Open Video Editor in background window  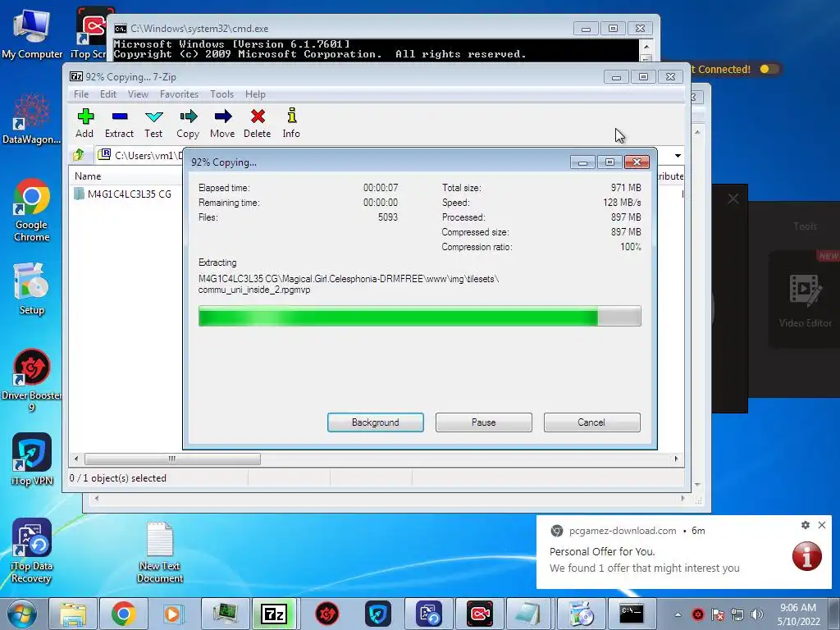pos(805,300)
